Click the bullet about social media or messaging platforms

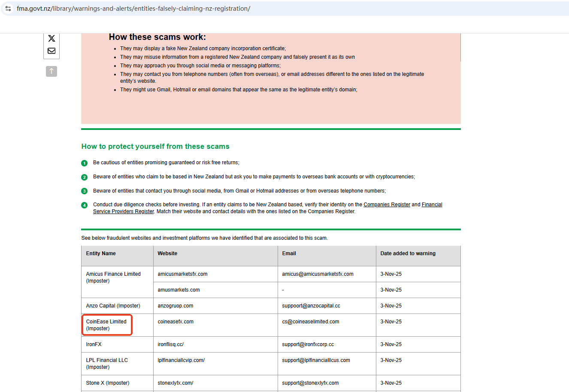200,66
